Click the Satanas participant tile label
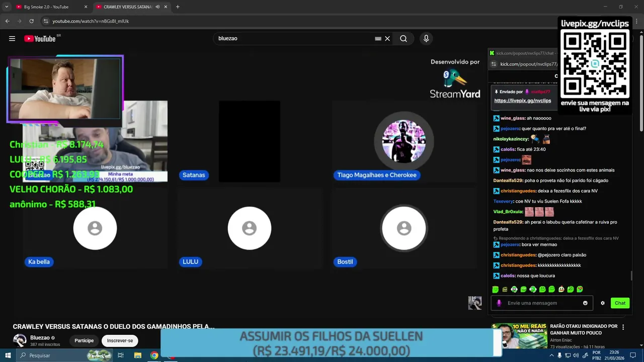Image resolution: width=644 pixels, height=362 pixels. pos(194,175)
